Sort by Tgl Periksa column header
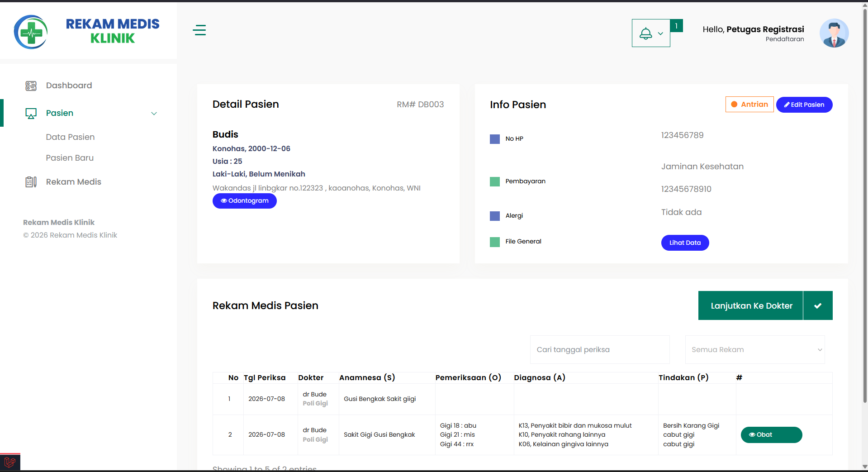 pos(265,377)
